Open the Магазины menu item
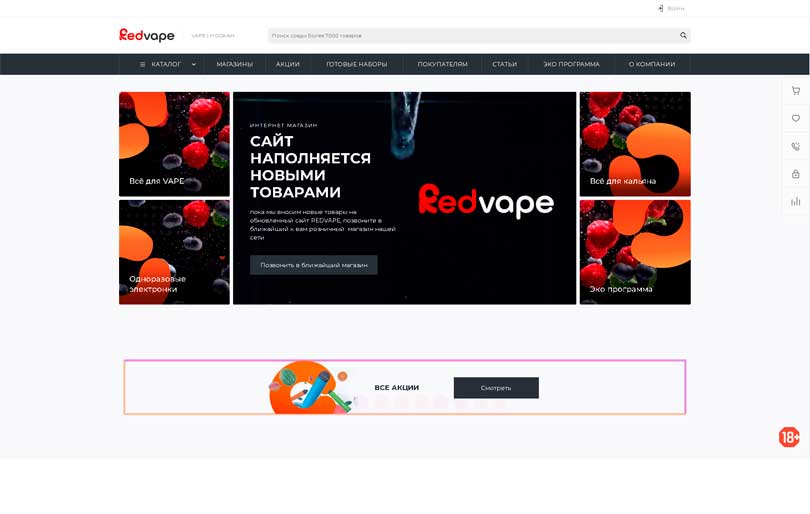The height and width of the screenshot is (514, 810). [x=235, y=65]
